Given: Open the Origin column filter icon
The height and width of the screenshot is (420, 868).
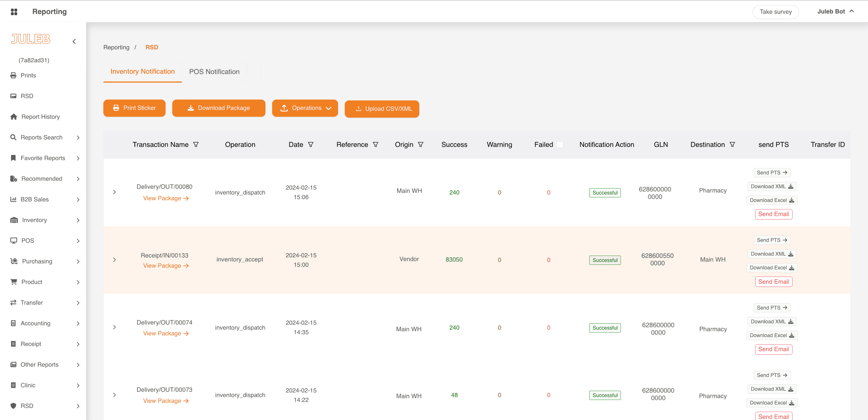Looking at the screenshot, I should point(421,145).
